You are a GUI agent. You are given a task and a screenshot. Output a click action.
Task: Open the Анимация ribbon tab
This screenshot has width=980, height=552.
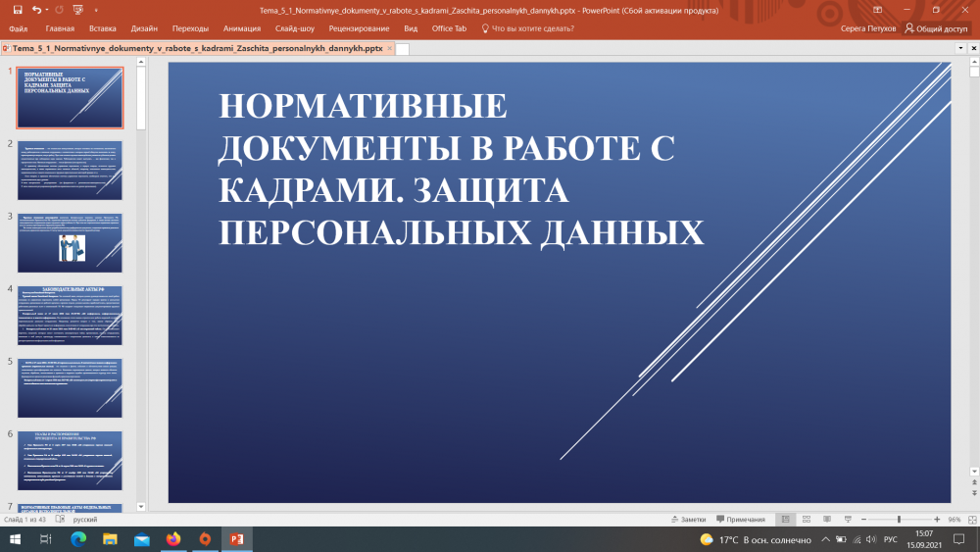coord(242,28)
